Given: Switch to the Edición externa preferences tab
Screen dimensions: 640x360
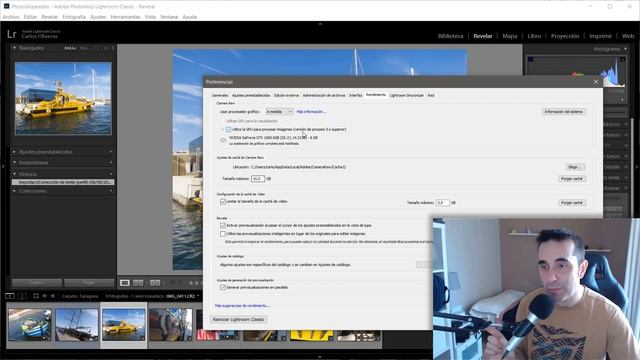Looking at the screenshot, I should point(287,95).
